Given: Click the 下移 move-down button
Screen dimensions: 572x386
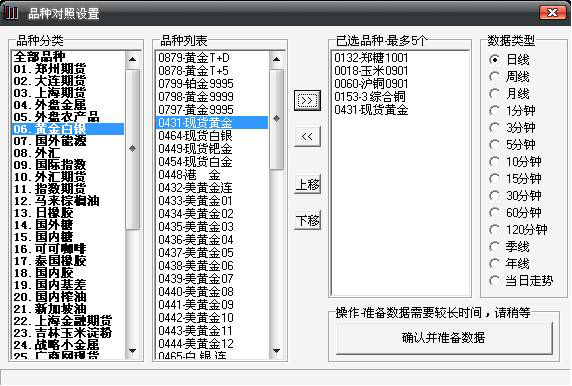Looking at the screenshot, I should tap(308, 220).
